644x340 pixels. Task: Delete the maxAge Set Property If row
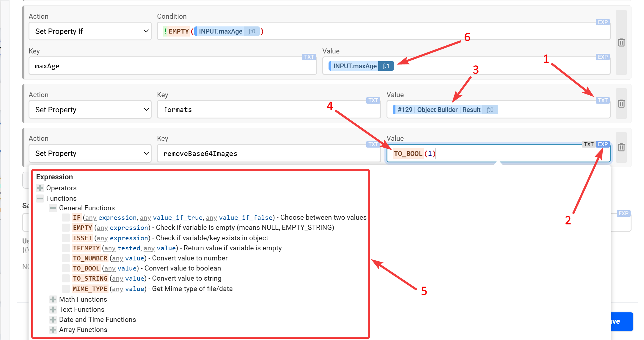(621, 42)
